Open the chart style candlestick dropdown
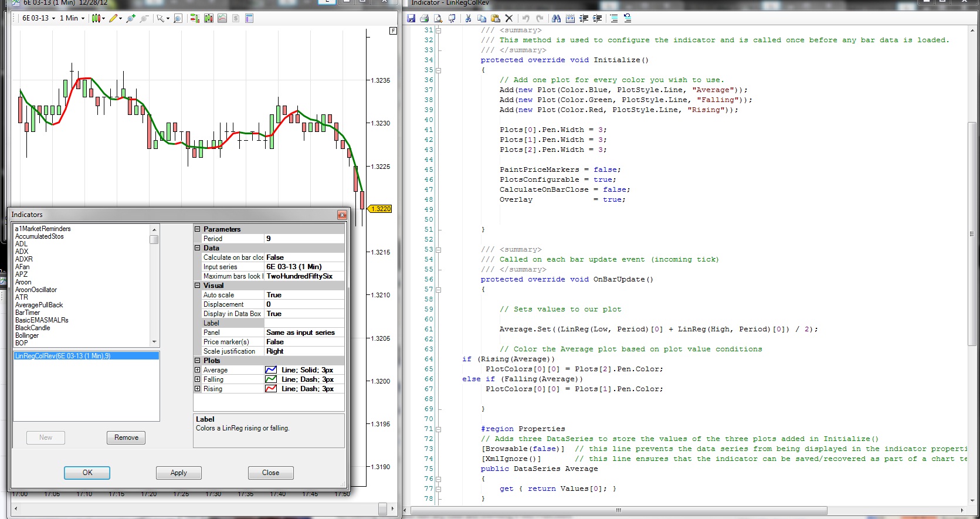 (97, 18)
